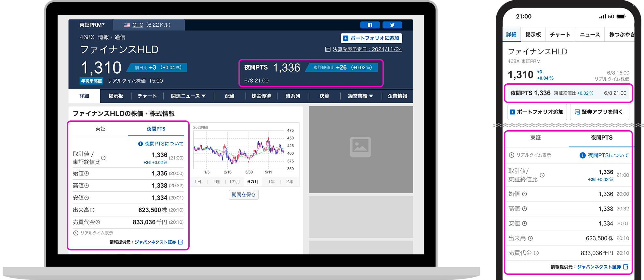Screen dimensions: 644x280
Task: Share via Facebook button on laptop
Action: point(370,25)
